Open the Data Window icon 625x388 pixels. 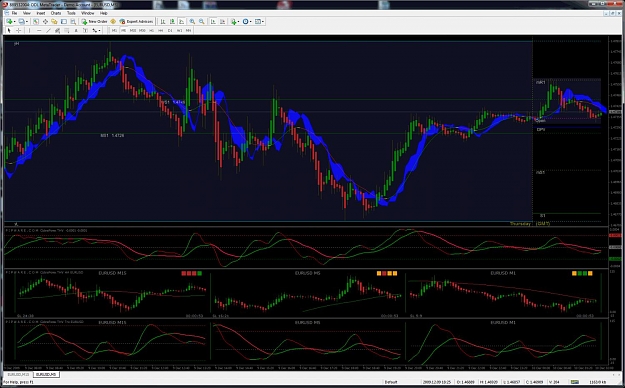(45, 22)
